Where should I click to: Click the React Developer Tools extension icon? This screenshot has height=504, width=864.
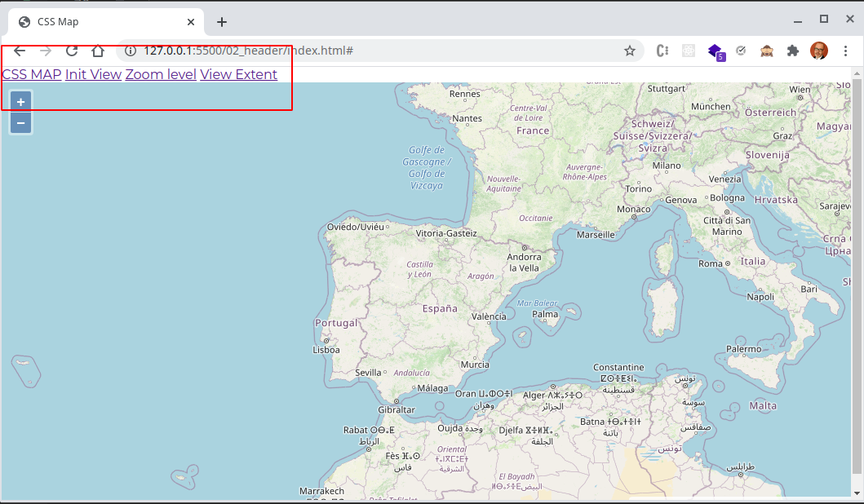tap(689, 51)
